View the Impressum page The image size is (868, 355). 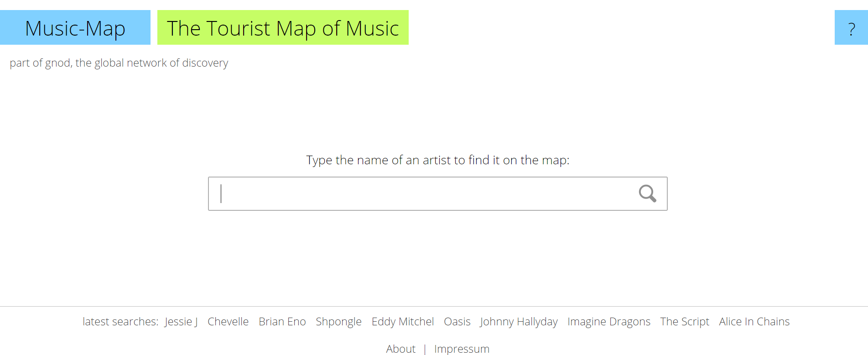coord(462,349)
